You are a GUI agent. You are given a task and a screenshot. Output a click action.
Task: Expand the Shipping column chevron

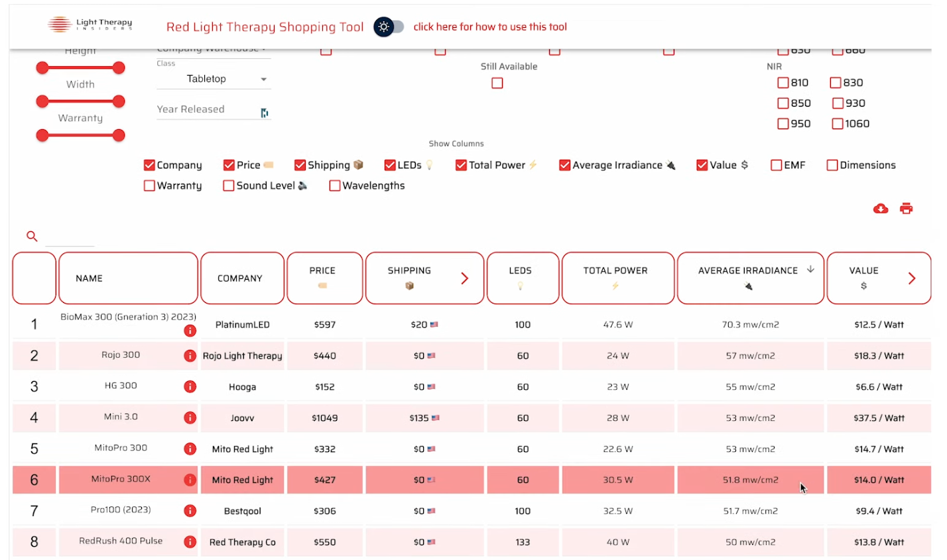pyautogui.click(x=464, y=278)
